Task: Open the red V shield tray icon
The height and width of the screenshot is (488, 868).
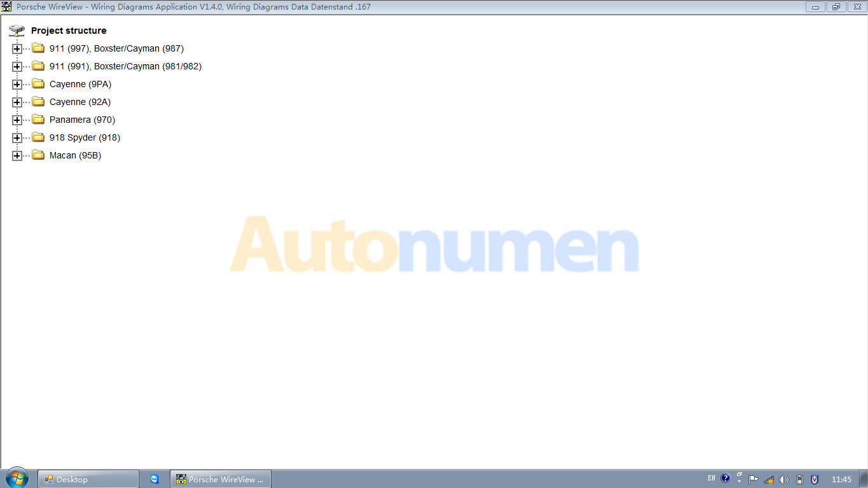Action: point(815,480)
